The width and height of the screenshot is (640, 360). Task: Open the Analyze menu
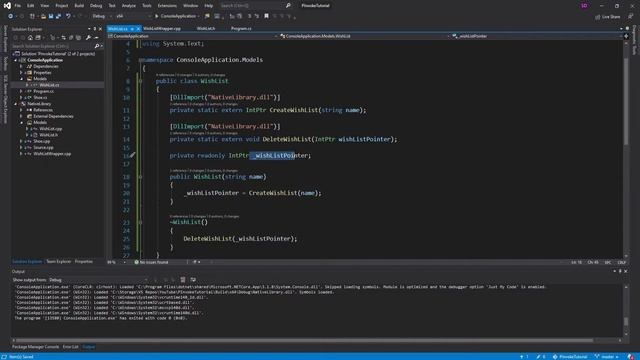click(x=129, y=6)
